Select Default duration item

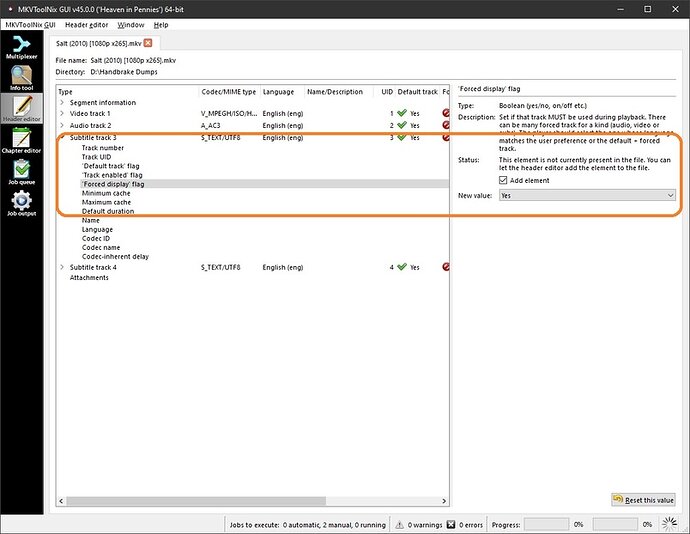click(108, 211)
